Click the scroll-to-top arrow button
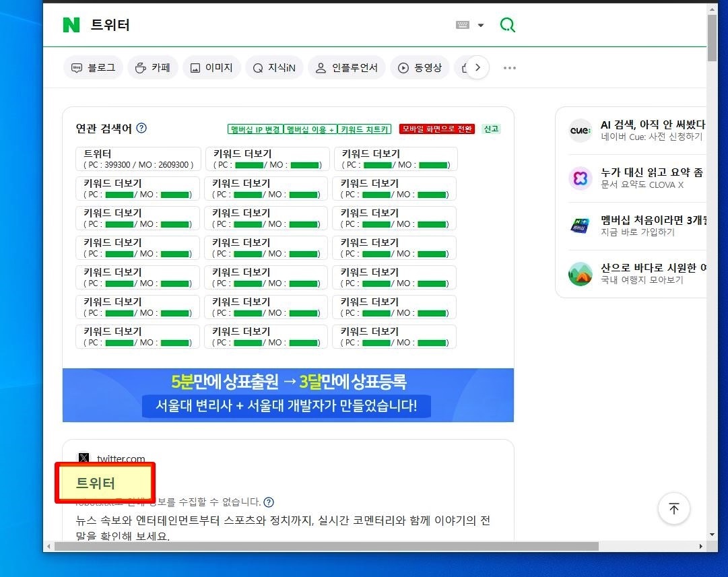Screen dimensions: 728x577 tap(673, 508)
